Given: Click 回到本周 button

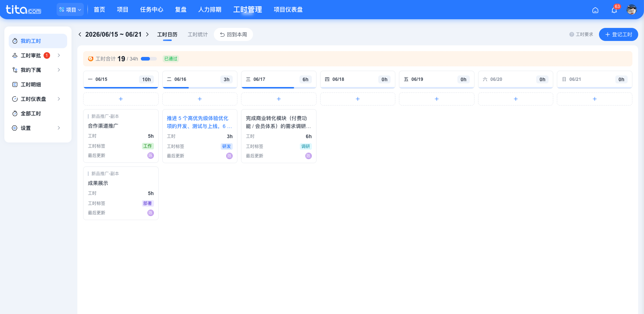Looking at the screenshot, I should click(x=233, y=34).
